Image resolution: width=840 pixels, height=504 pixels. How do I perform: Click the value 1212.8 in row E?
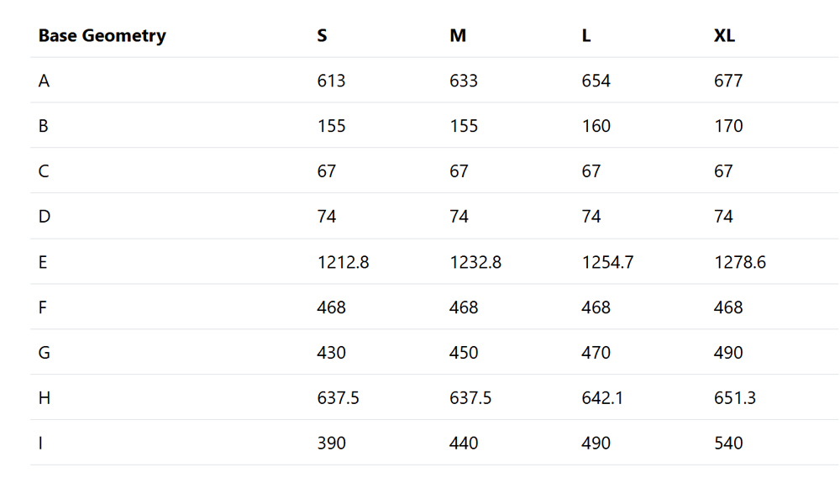pos(343,262)
